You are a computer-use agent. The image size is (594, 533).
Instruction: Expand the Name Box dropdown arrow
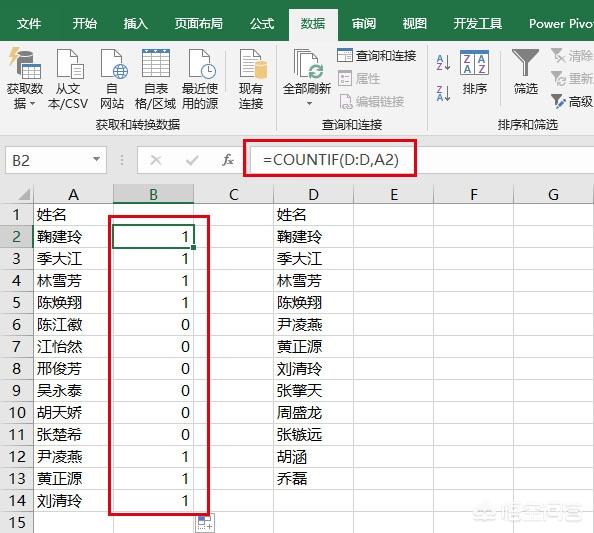click(97, 159)
